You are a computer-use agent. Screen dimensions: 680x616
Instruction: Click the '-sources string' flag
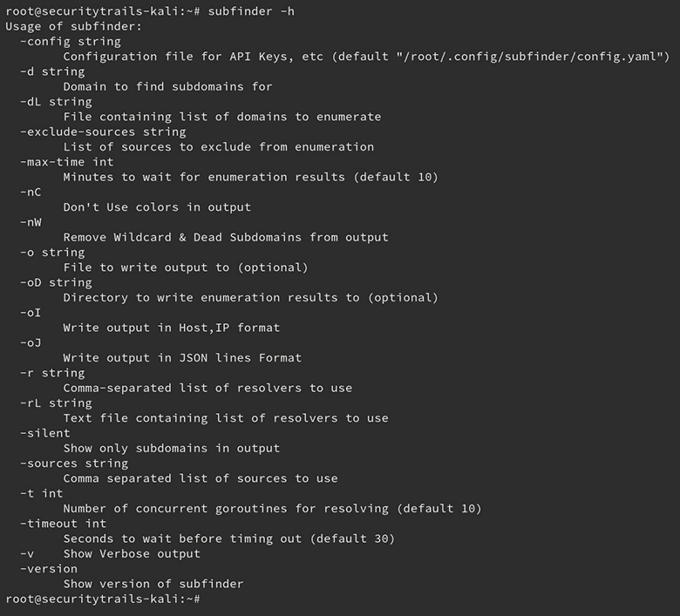(x=74, y=464)
